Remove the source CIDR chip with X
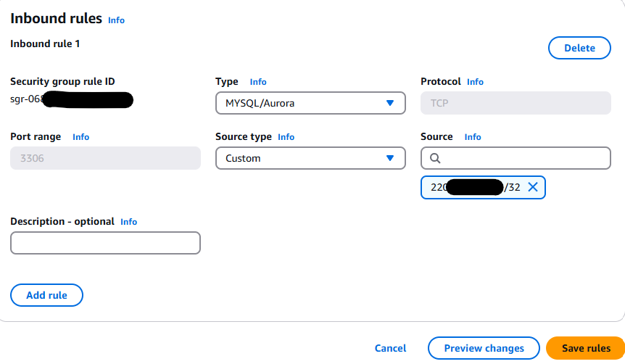Screen dimensions: 625x364 (533, 187)
